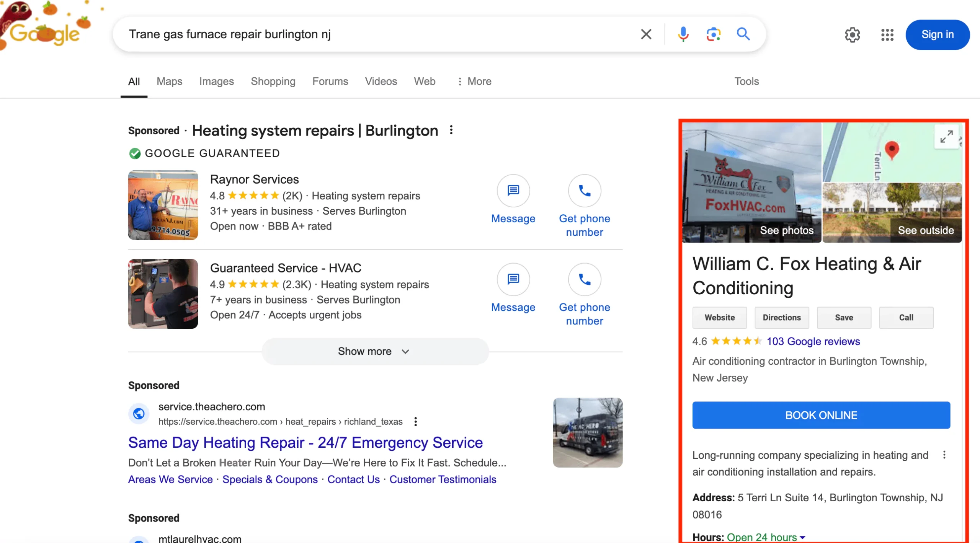Select the All tab
980x543 pixels.
click(134, 82)
